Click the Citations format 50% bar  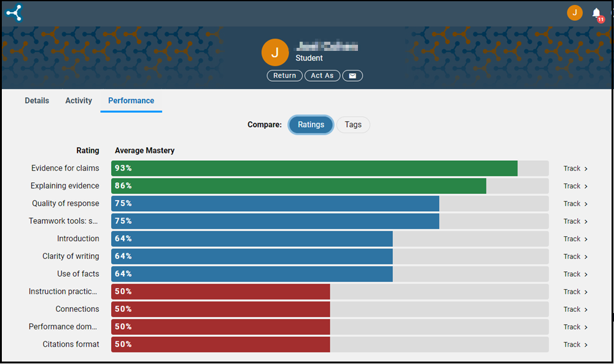tap(220, 344)
